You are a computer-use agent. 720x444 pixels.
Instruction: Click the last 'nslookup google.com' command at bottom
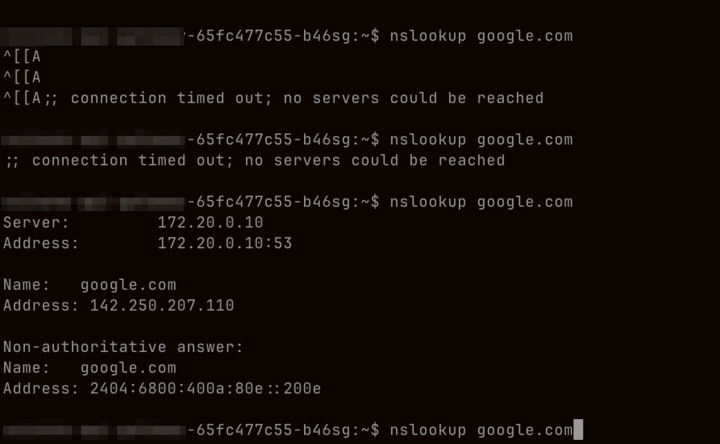[x=481, y=430]
